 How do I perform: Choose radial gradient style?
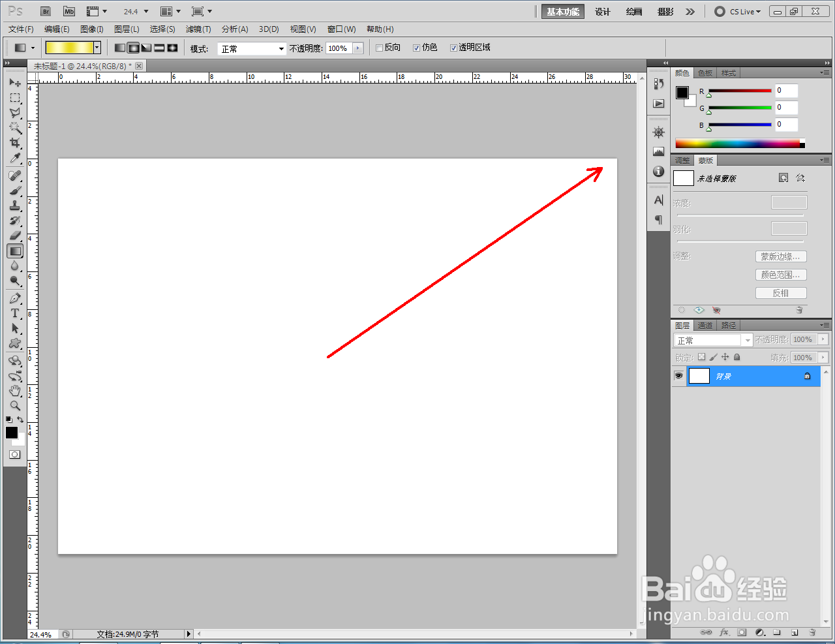tap(133, 48)
